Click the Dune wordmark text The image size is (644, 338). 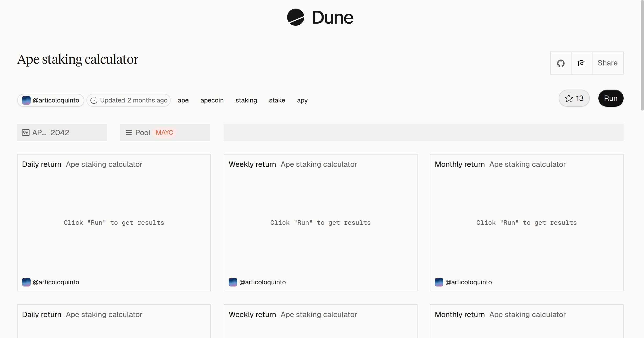(x=333, y=17)
